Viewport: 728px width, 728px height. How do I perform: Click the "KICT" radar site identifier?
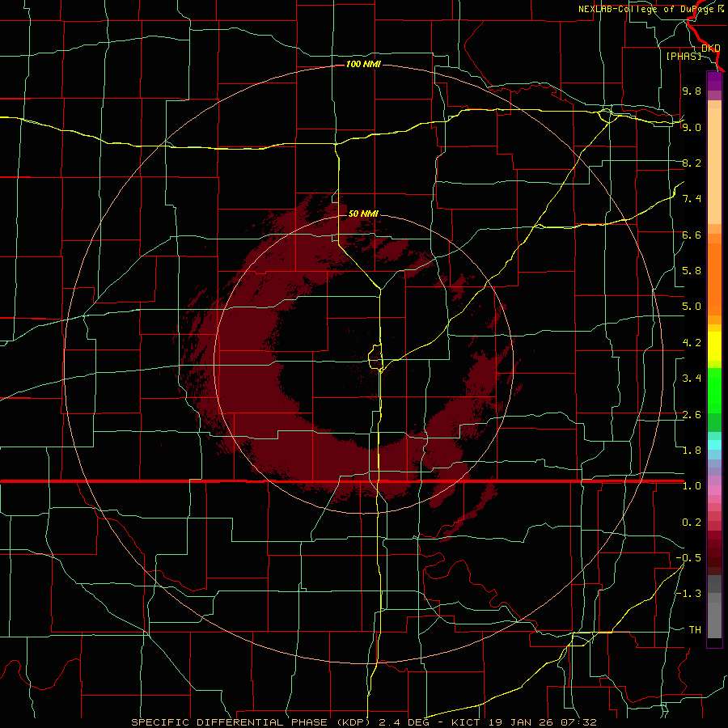pos(467,722)
